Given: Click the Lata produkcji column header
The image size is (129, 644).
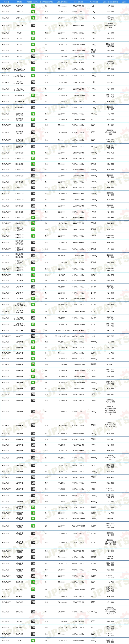Looking at the screenshot, I should coord(62,2).
